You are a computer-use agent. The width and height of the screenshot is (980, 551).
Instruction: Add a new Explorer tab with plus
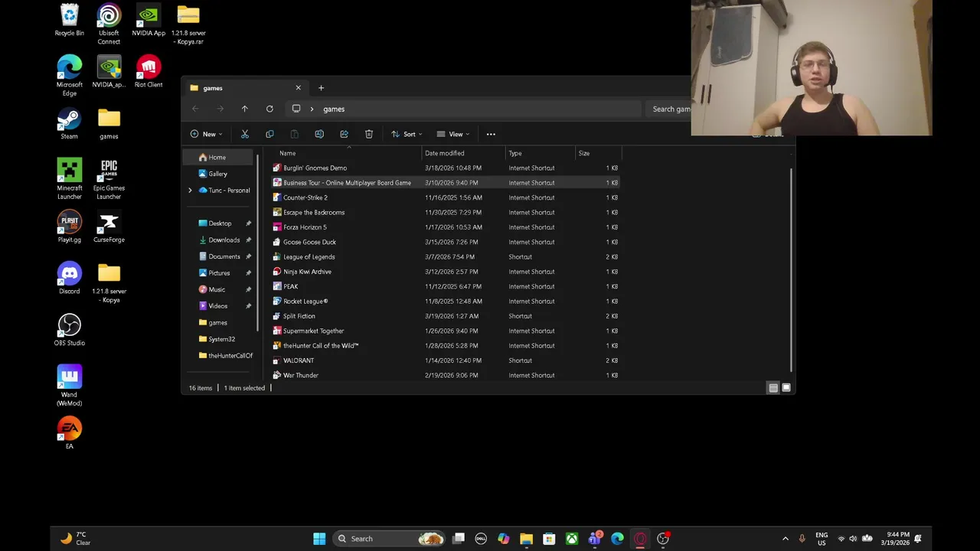[x=321, y=88]
